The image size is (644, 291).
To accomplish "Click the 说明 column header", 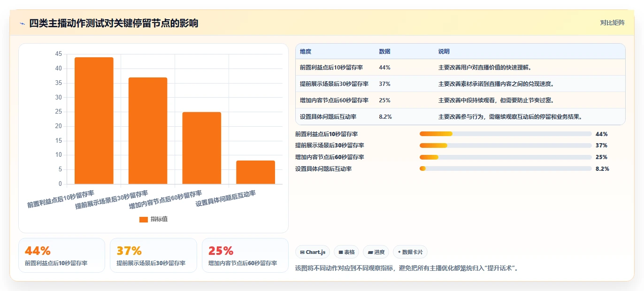I will point(444,52).
